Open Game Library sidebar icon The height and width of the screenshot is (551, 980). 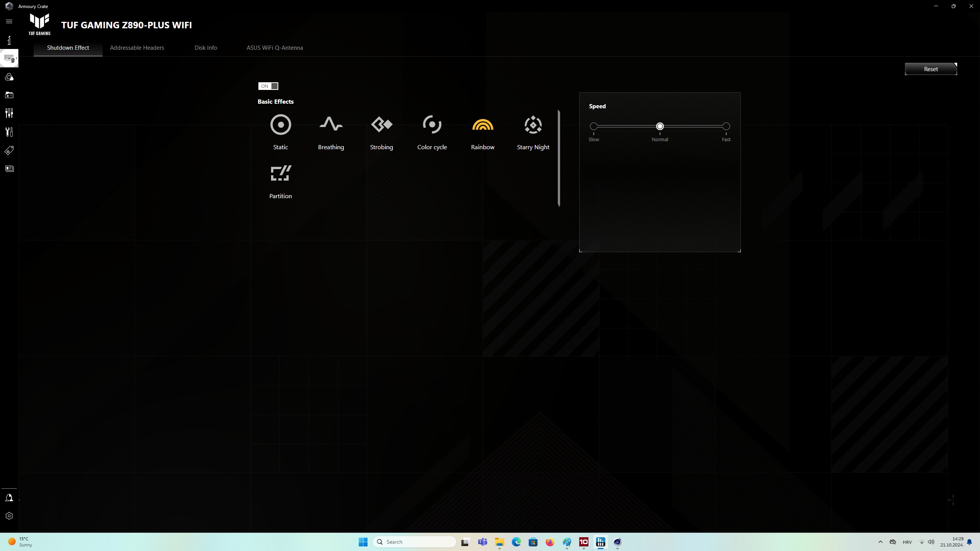tap(9, 95)
